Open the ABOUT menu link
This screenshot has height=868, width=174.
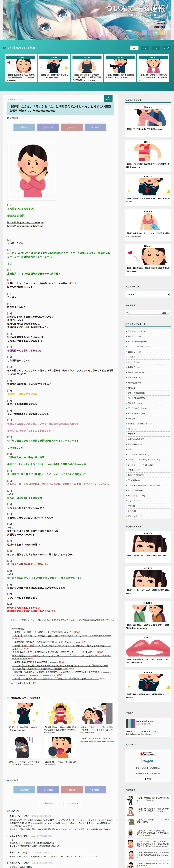coord(161,24)
